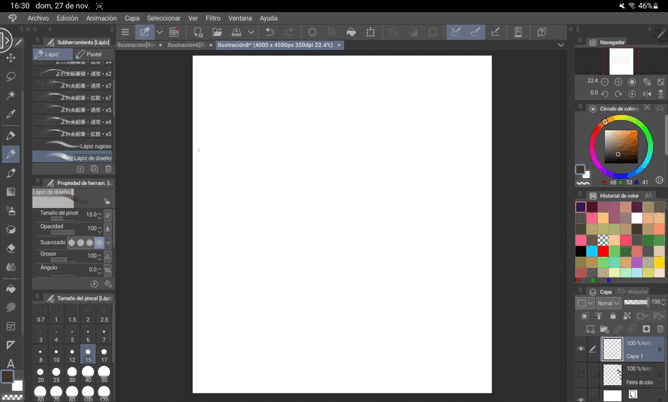
Task: Click the Undo arrow in toolbar
Action: (x=269, y=32)
